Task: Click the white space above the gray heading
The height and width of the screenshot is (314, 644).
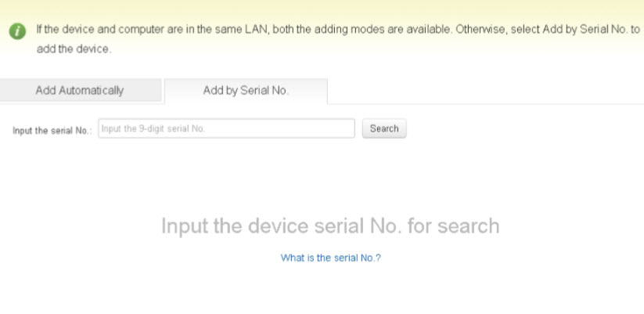Action: pyautogui.click(x=329, y=180)
